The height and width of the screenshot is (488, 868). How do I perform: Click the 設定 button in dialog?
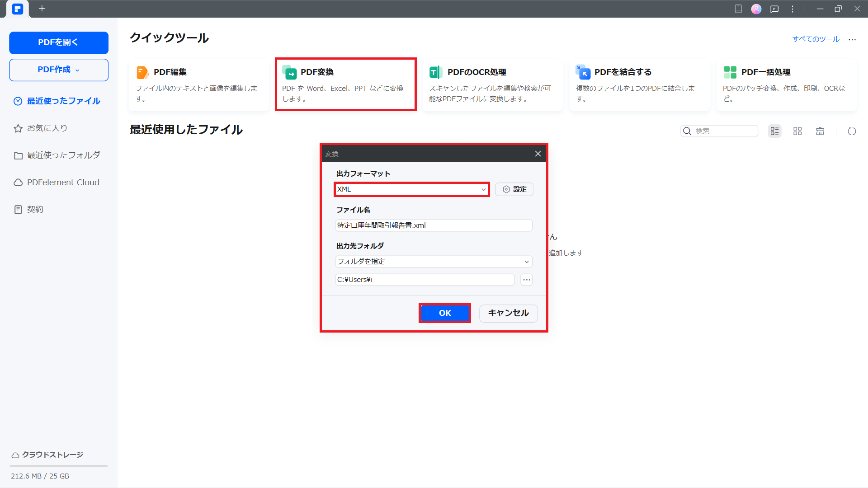[514, 189]
